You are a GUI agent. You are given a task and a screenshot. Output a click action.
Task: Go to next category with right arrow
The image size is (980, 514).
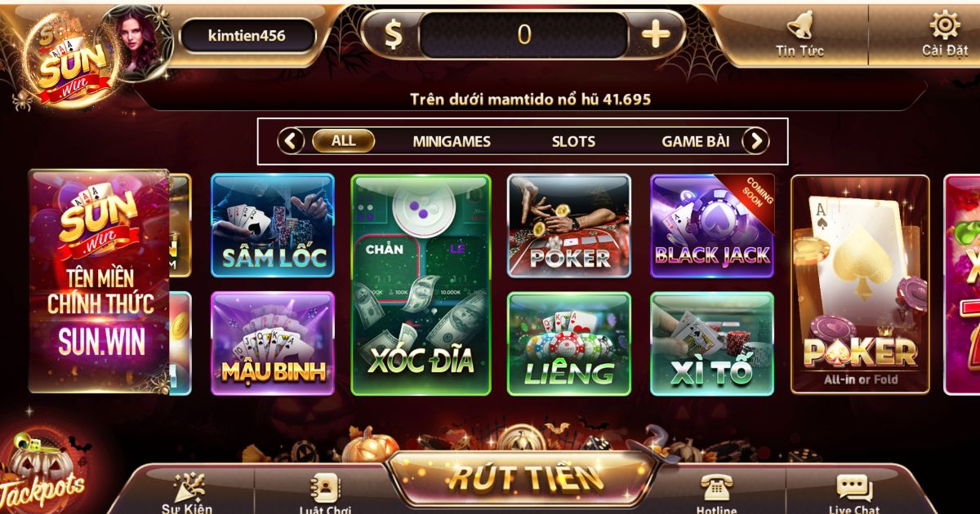755,141
